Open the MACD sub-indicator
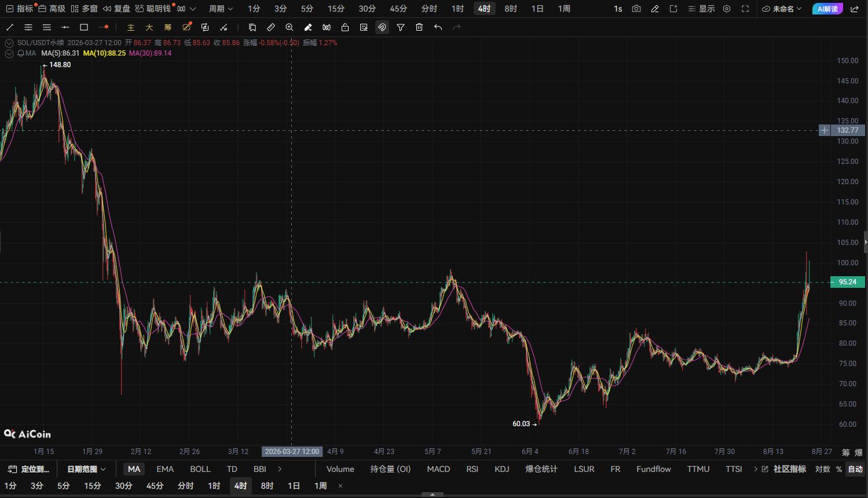 pos(438,469)
